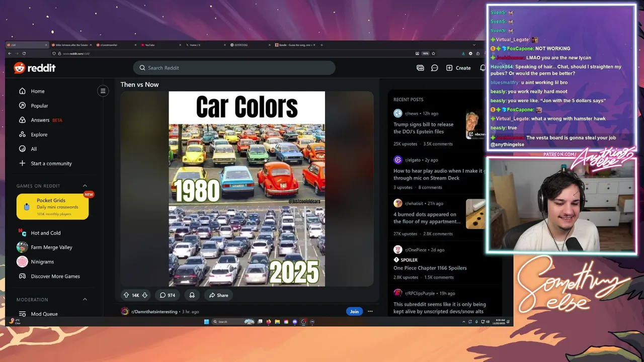Open Trump signs bill Epstein files post
Image resolution: width=644 pixels, height=362 pixels.
(x=423, y=128)
